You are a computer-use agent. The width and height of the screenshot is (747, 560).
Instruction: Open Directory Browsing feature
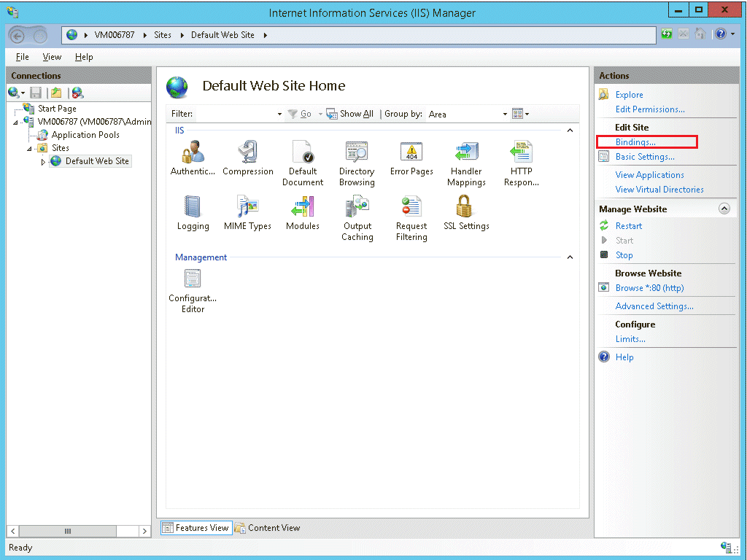pyautogui.click(x=357, y=163)
